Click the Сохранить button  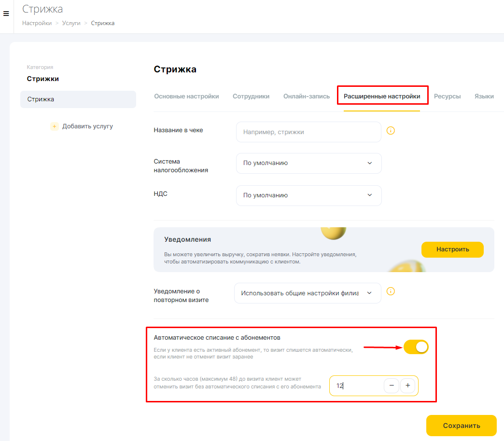pos(461,426)
